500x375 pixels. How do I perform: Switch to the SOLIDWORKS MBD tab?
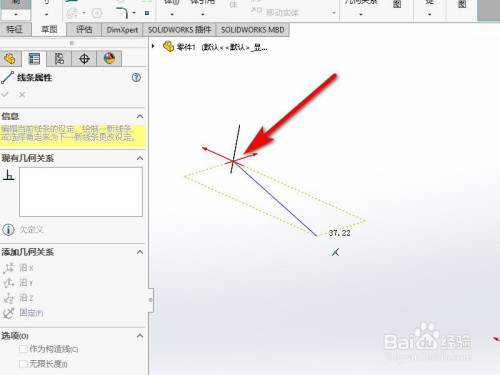253,30
